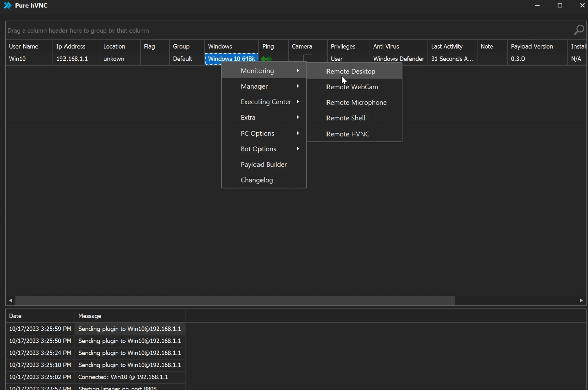Image resolution: width=588 pixels, height=390 pixels.
Task: Open the PC Options menu label
Action: pos(257,133)
